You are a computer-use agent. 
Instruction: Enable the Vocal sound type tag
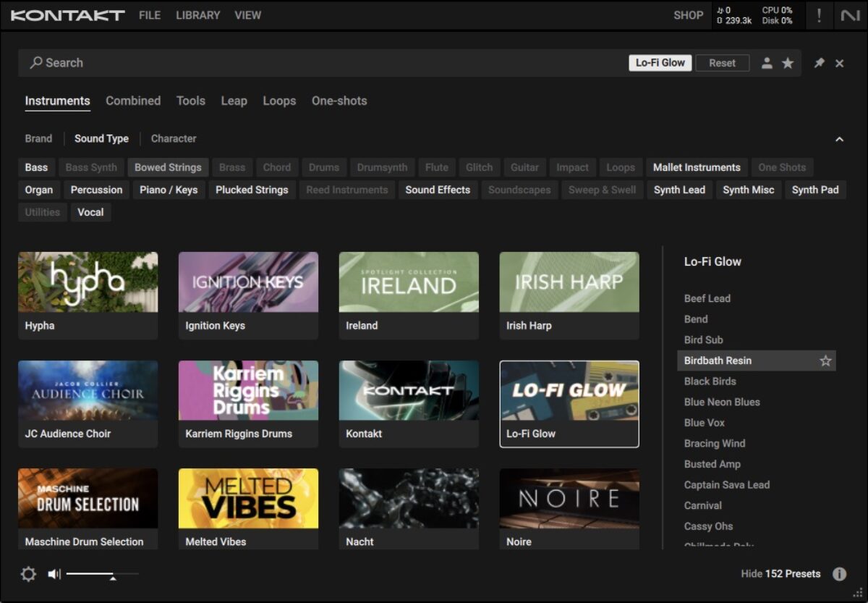click(x=90, y=212)
